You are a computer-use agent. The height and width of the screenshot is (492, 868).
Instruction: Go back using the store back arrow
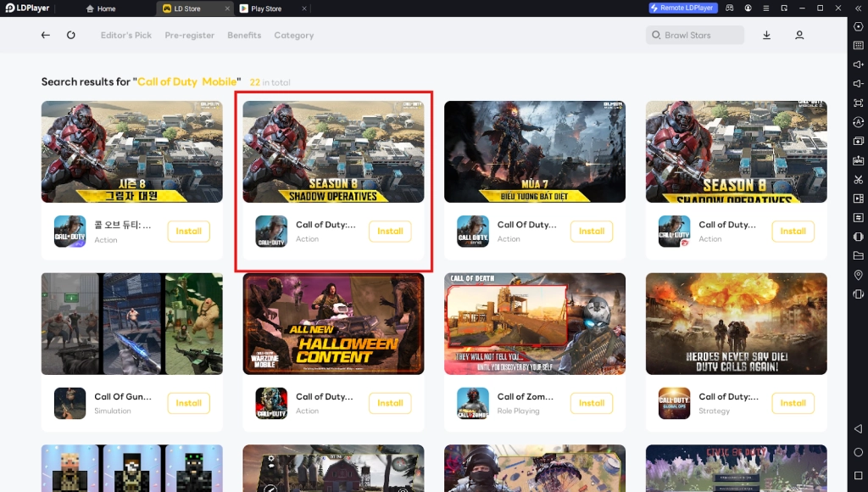click(46, 35)
